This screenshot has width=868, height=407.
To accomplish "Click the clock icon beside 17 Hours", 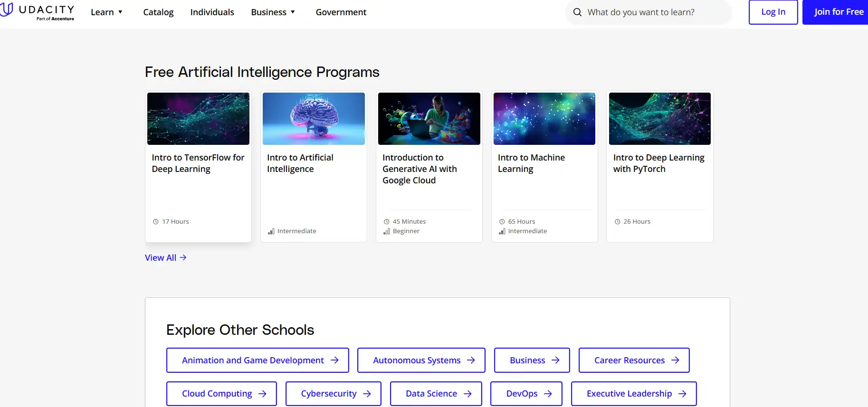I will 155,222.
